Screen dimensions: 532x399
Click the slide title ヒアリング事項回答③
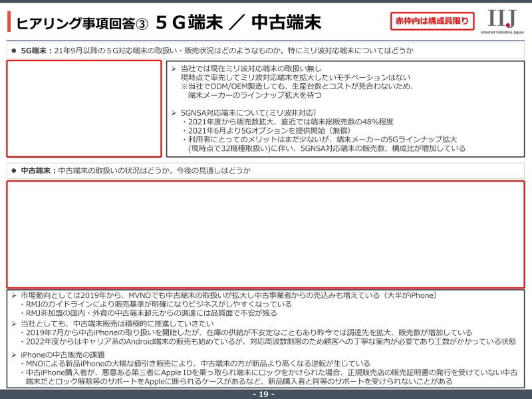point(82,23)
